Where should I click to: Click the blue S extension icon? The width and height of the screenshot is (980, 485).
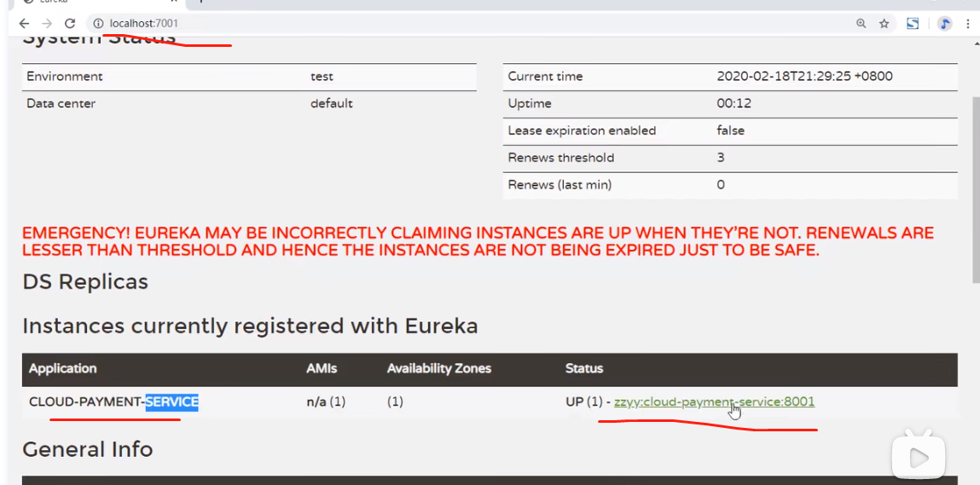913,24
